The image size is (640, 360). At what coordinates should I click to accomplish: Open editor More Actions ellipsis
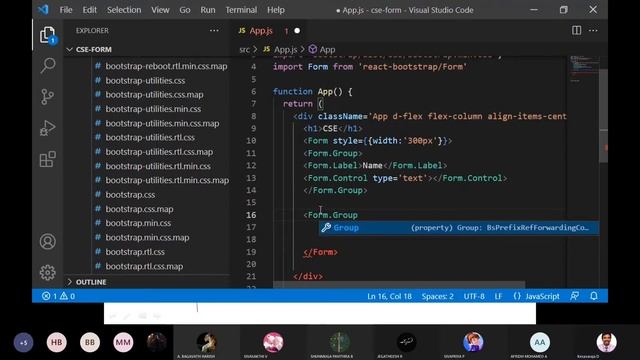click(593, 30)
